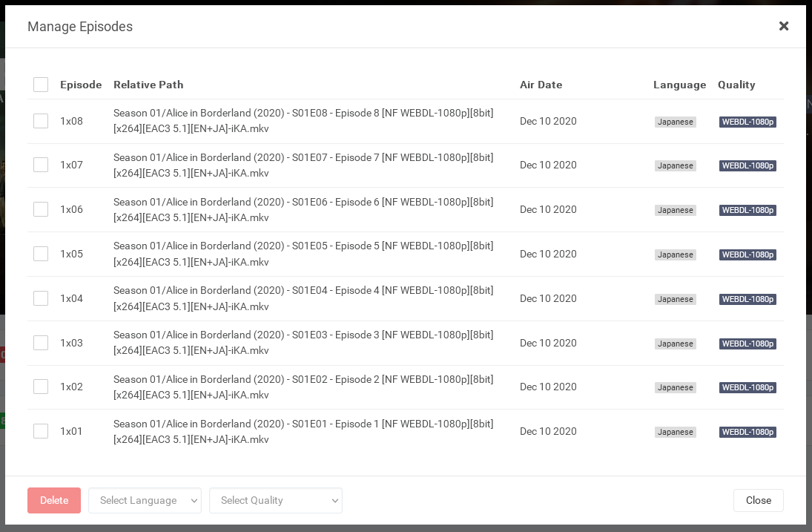This screenshot has height=532, width=812.
Task: Check the select-all checkbox in the header
Action: click(41, 85)
